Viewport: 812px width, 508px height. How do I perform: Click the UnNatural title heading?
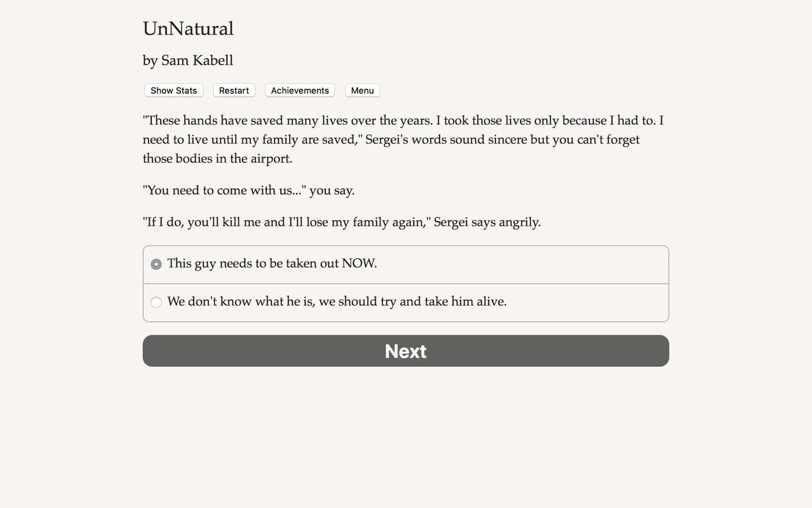point(188,29)
